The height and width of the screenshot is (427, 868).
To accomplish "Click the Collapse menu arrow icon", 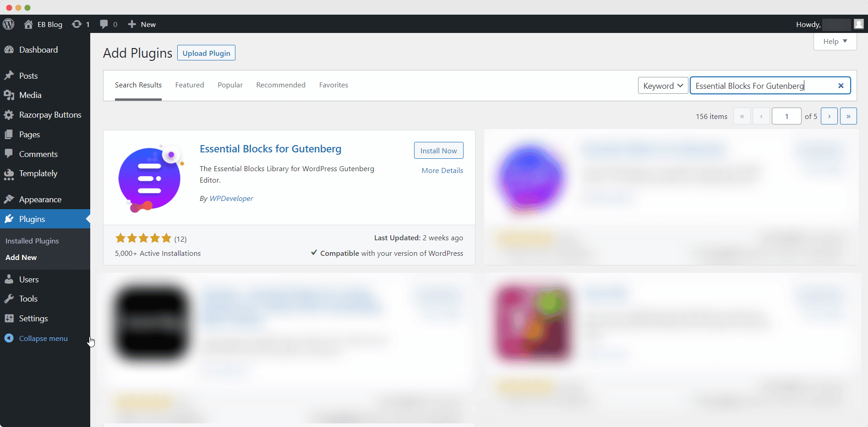I will click(x=9, y=338).
